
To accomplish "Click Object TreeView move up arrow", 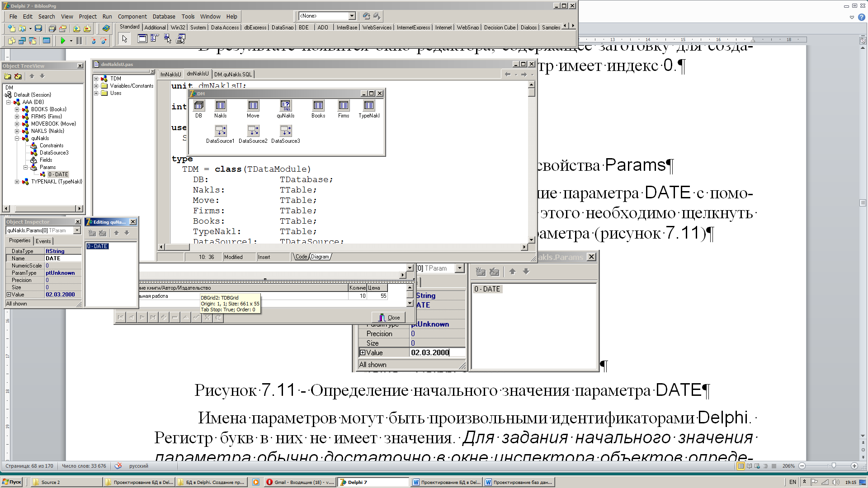I will pos(32,76).
